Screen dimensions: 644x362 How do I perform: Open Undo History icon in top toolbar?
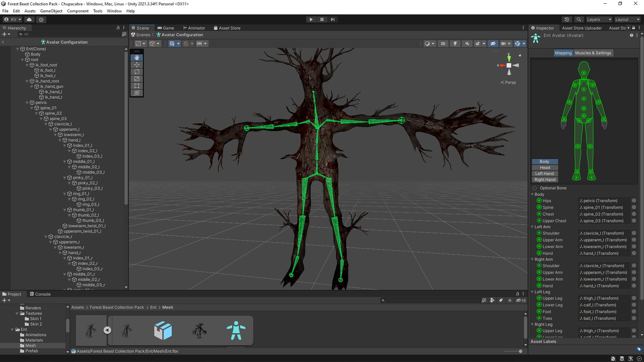567,19
